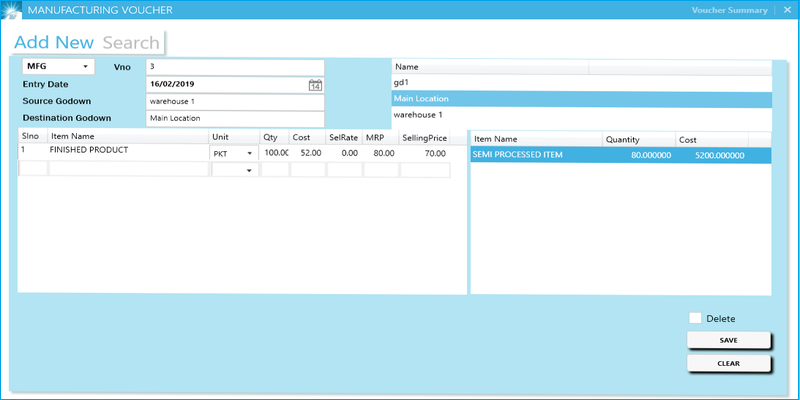Image resolution: width=800 pixels, height=400 pixels.
Task: Click the Cost header in right grid
Action: point(712,139)
